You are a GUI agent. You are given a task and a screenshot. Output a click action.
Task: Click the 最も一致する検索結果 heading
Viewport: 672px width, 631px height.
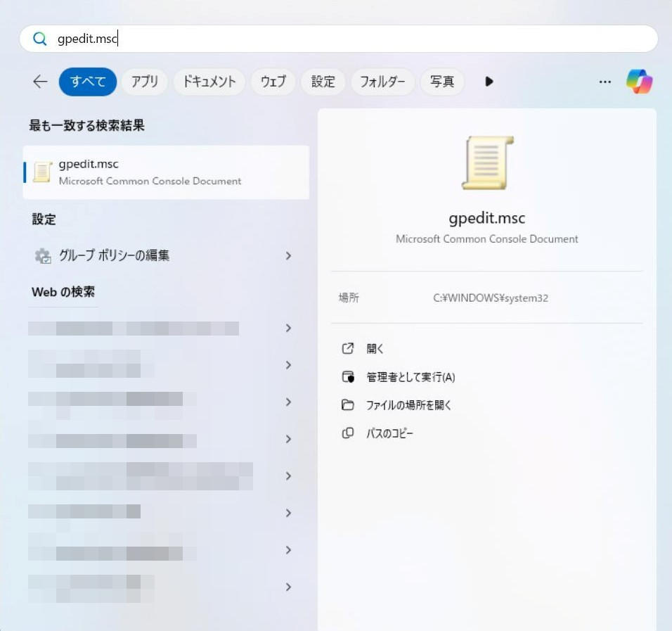(x=86, y=126)
